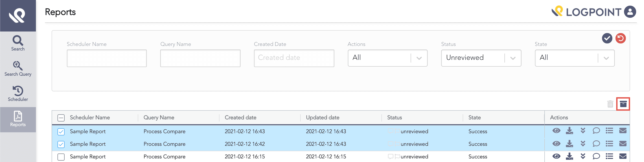This screenshot has height=162, width=644.
Task: Expand the Status dropdown showing Unreviewed
Action: coord(481,58)
